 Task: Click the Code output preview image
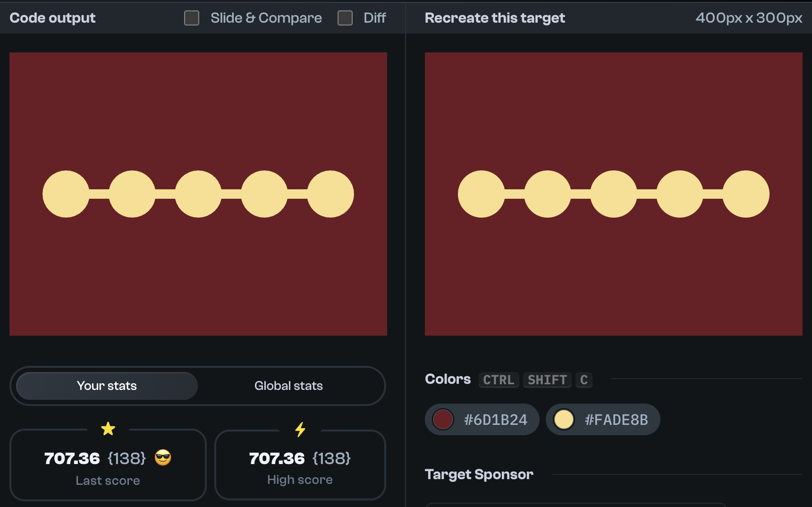(198, 194)
